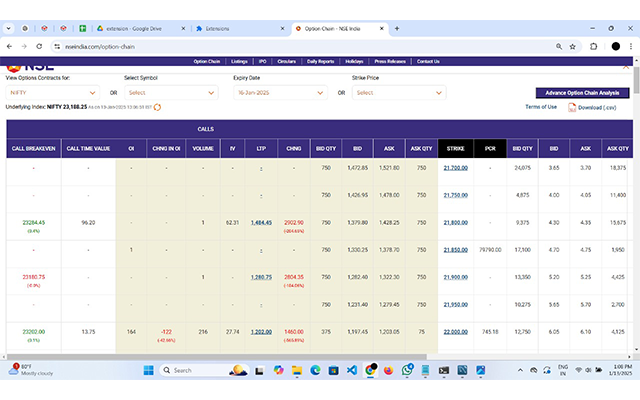Open the 21,800.00 strike link
Screen dimensions: 640x400
click(x=456, y=222)
